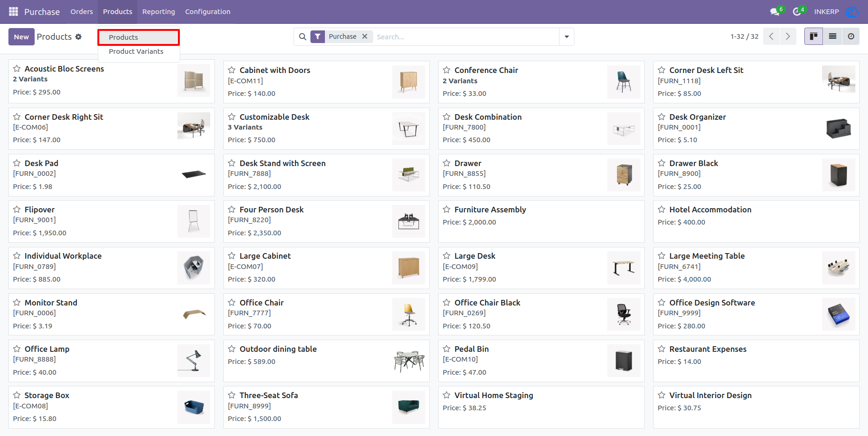
Task: Open the activities clock icon
Action: point(797,11)
